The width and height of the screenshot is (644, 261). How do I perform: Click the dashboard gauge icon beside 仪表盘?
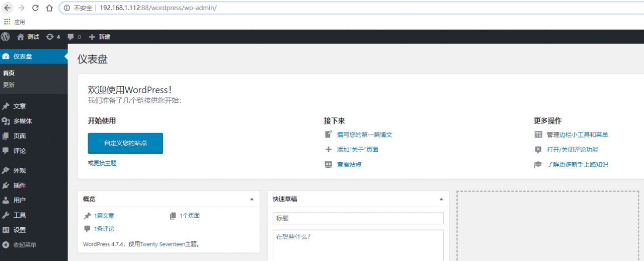point(6,56)
